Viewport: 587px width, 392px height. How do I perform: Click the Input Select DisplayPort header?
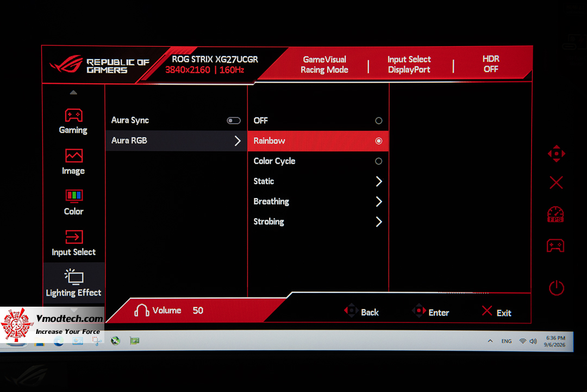(x=409, y=64)
